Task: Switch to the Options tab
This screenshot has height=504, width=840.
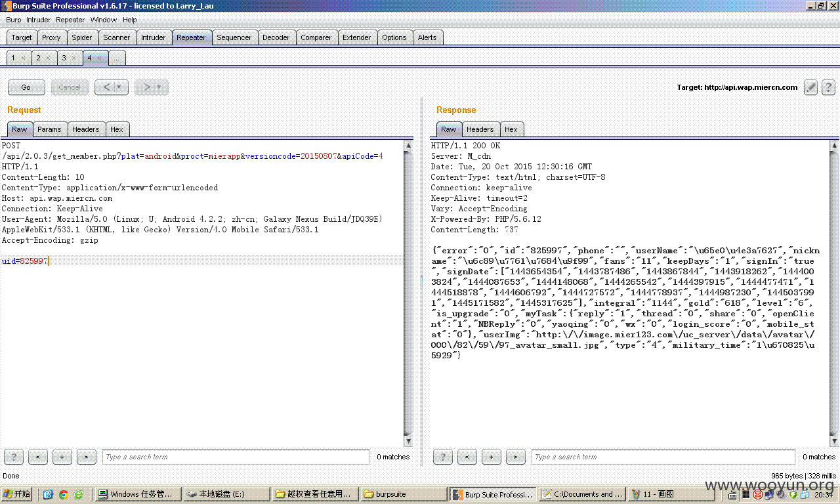Action: [394, 37]
